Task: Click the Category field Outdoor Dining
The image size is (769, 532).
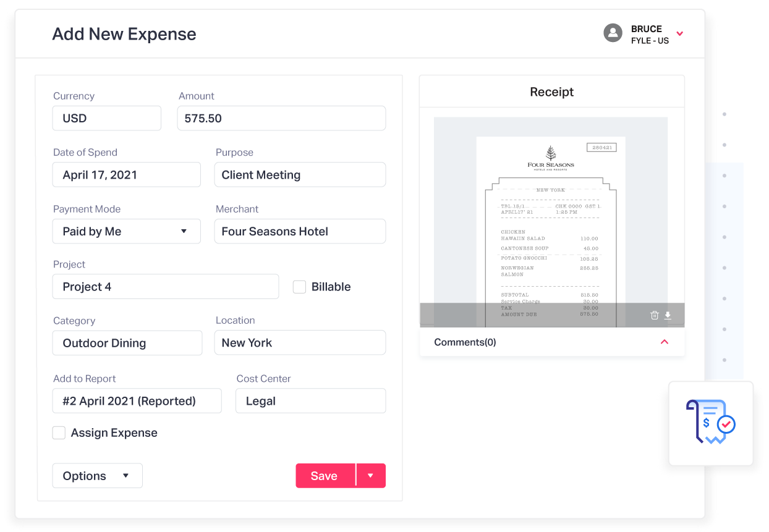Action: (127, 343)
